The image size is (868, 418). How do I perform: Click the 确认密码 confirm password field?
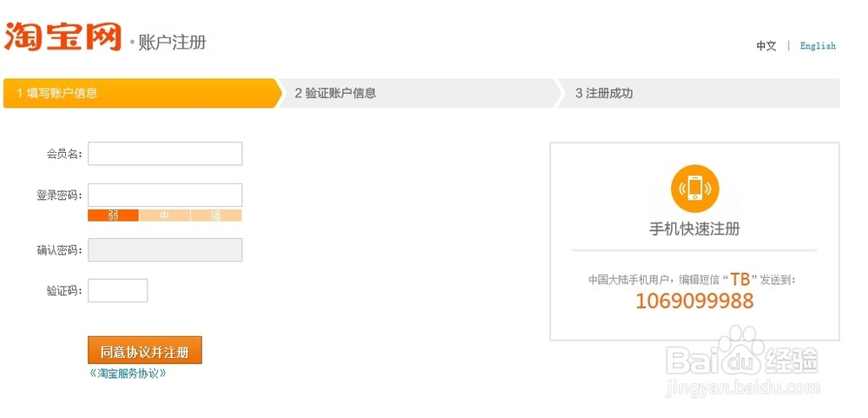click(165, 250)
